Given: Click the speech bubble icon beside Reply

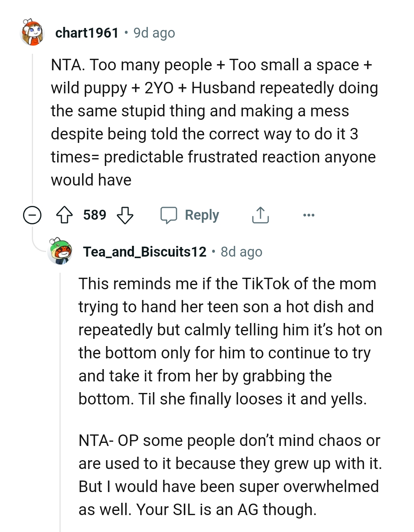Looking at the screenshot, I should pyautogui.click(x=169, y=215).
